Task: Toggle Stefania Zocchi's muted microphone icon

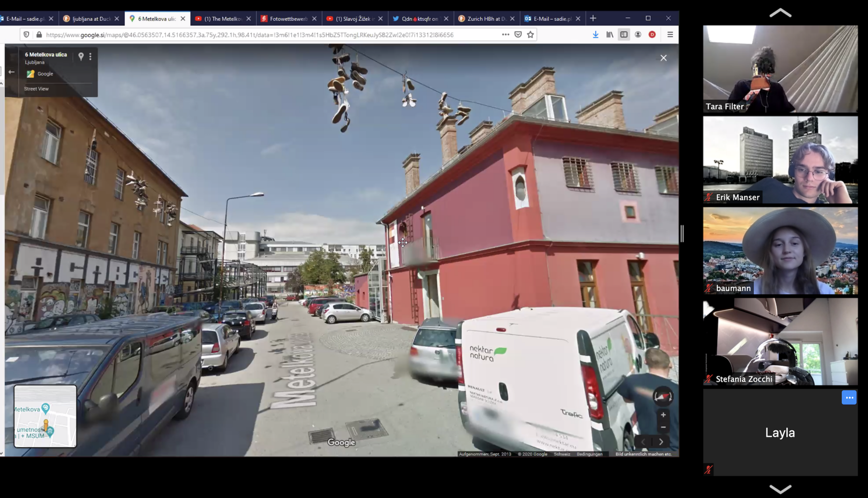Action: [x=709, y=379]
